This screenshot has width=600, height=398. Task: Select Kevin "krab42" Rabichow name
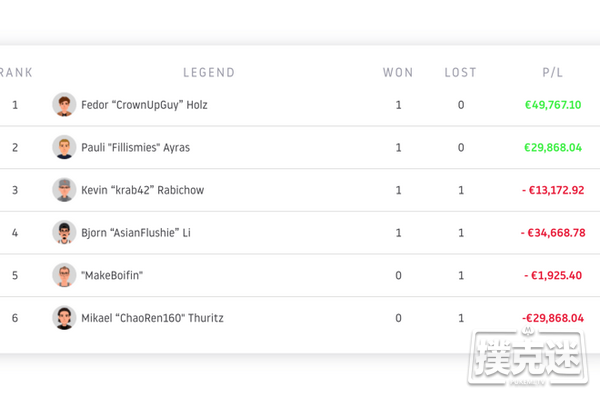(143, 190)
